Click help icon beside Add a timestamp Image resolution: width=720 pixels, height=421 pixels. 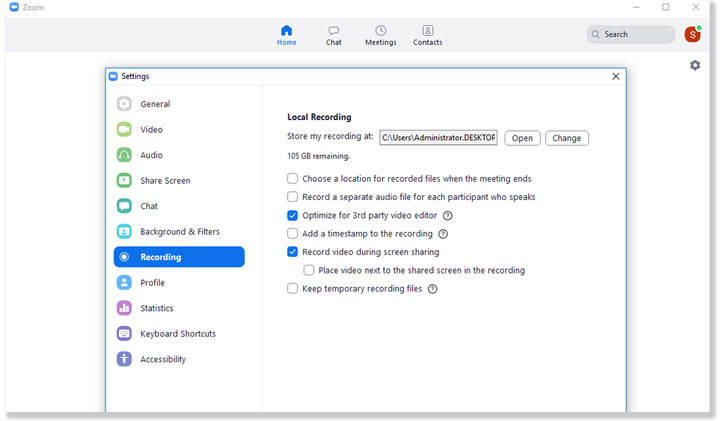pyautogui.click(x=443, y=234)
